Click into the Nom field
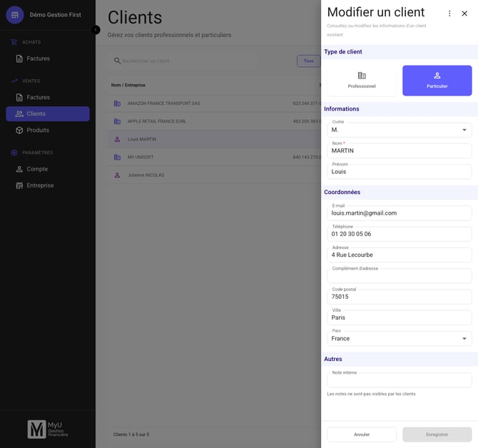Viewport: 478px width, 448px height. [x=400, y=151]
